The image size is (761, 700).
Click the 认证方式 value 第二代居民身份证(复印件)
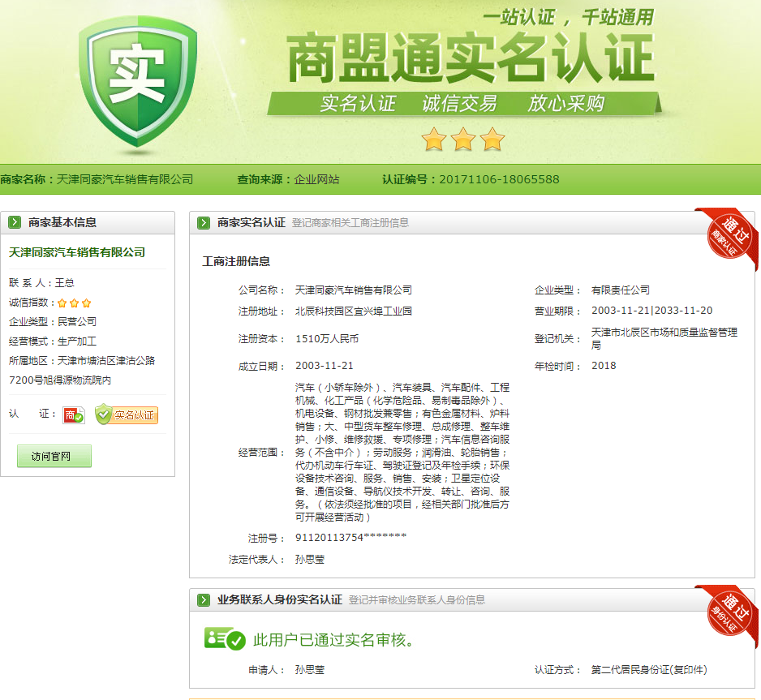649,670
